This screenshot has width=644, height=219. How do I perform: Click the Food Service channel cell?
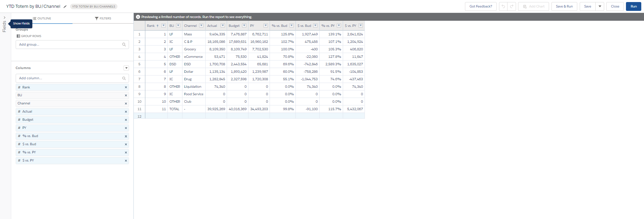click(194, 94)
